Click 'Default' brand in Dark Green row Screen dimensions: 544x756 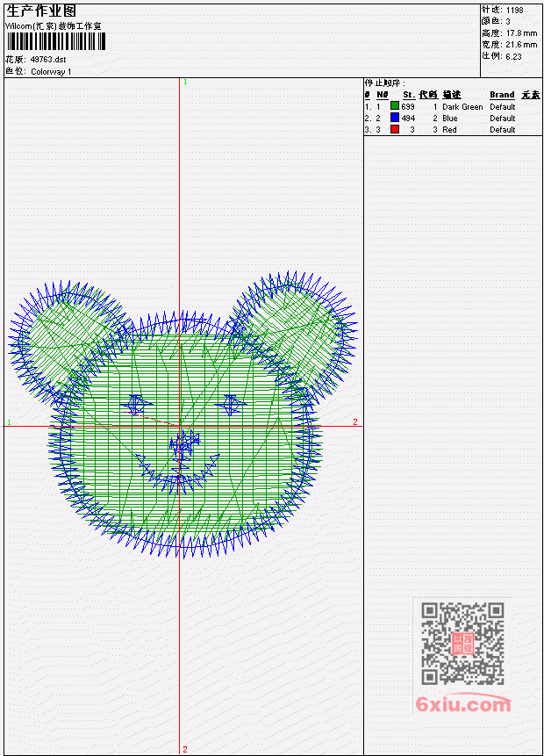click(503, 106)
